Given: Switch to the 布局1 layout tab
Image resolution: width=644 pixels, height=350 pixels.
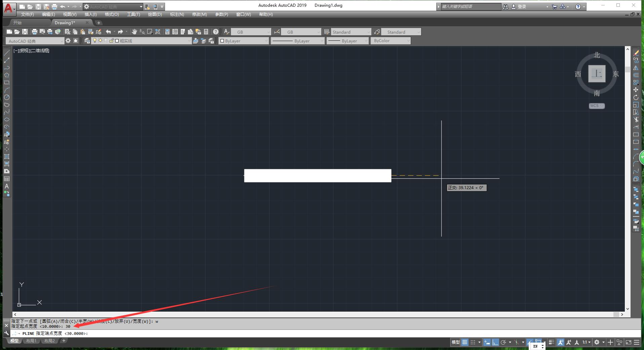Looking at the screenshot, I should 31,341.
